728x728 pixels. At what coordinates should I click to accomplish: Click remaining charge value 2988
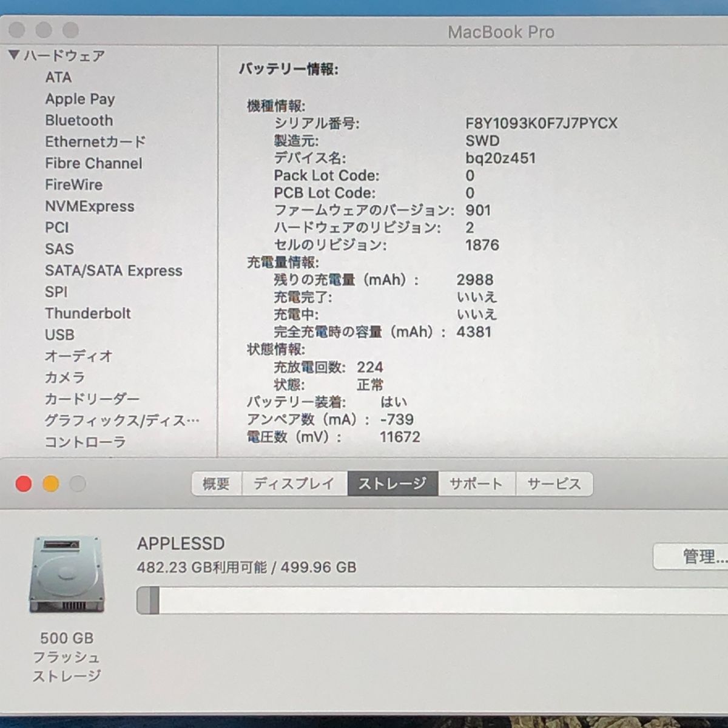pos(475,280)
